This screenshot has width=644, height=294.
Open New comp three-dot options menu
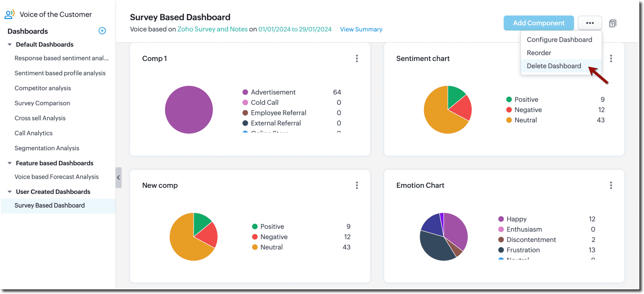coord(357,185)
